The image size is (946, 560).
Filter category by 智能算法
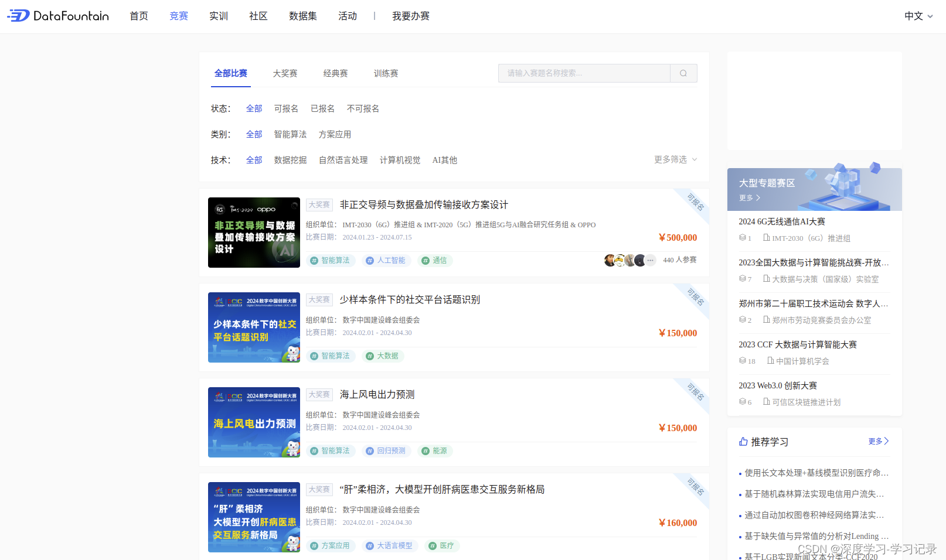point(291,134)
